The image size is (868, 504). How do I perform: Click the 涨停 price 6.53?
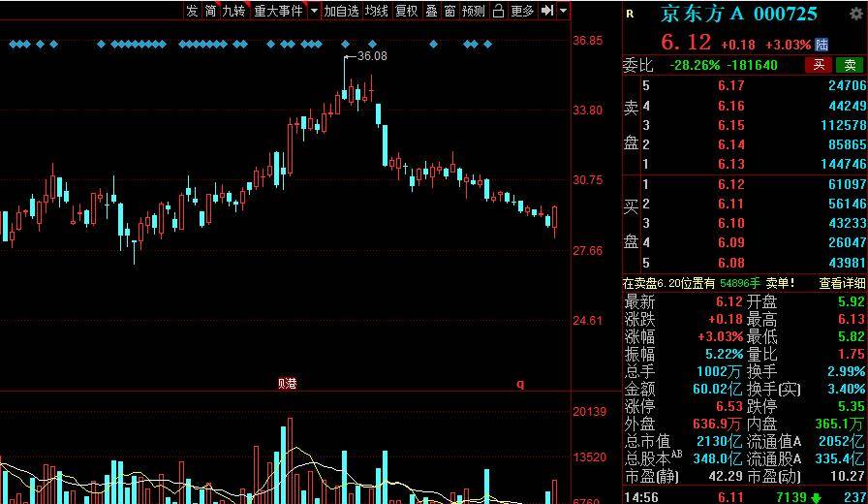(x=729, y=406)
